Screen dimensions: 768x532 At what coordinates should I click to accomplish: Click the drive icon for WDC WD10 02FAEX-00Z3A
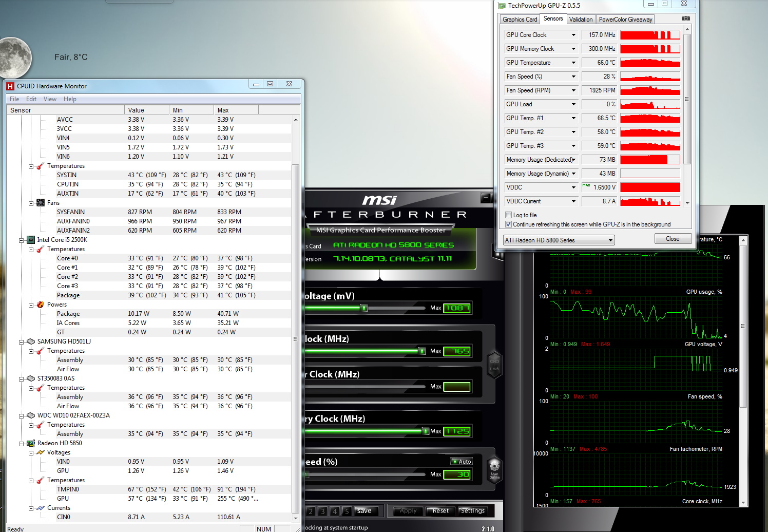click(x=31, y=415)
